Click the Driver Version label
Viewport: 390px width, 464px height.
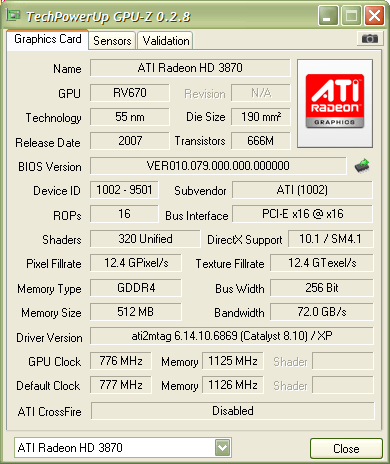pos(49,338)
